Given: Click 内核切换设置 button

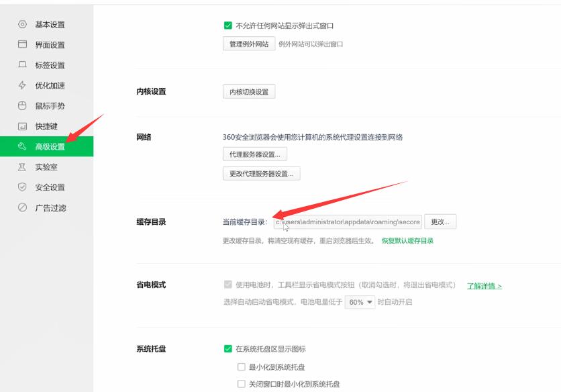Looking at the screenshot, I should 249,92.
